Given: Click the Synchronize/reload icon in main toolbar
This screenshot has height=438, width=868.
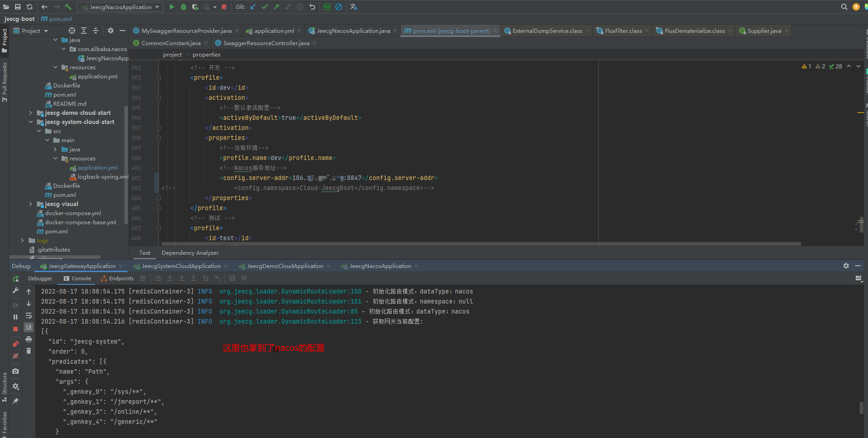Looking at the screenshot, I should [30, 7].
